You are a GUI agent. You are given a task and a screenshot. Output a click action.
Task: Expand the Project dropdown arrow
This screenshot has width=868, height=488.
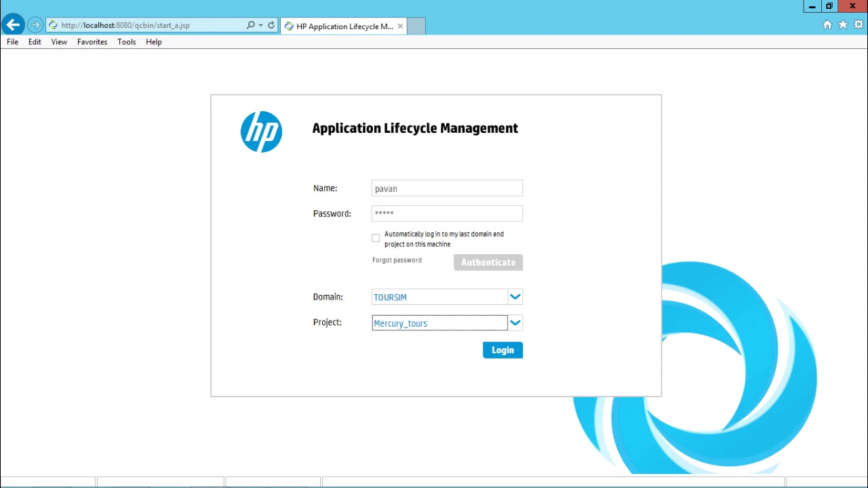pos(515,323)
